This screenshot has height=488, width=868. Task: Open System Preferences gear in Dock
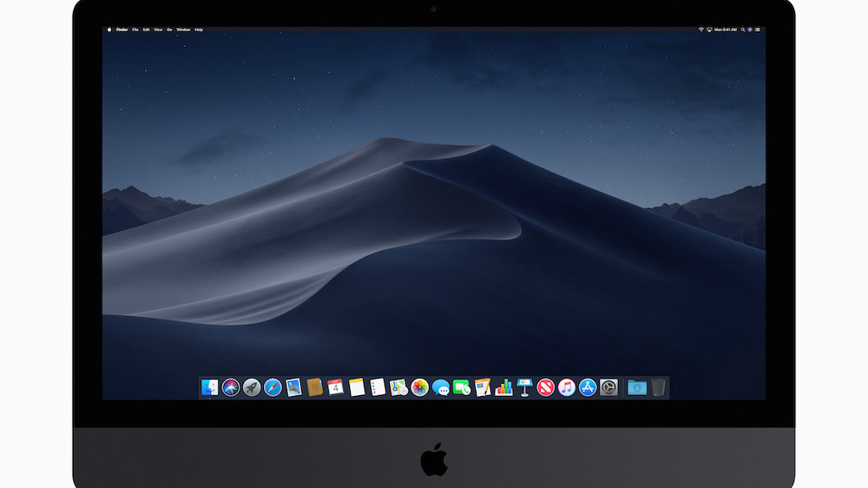[x=608, y=387]
